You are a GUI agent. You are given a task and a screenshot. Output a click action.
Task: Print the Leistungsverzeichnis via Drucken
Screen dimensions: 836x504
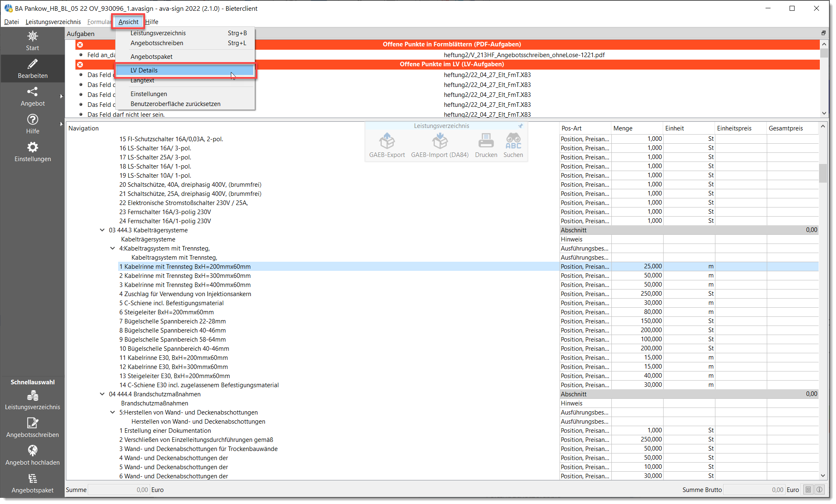[486, 145]
